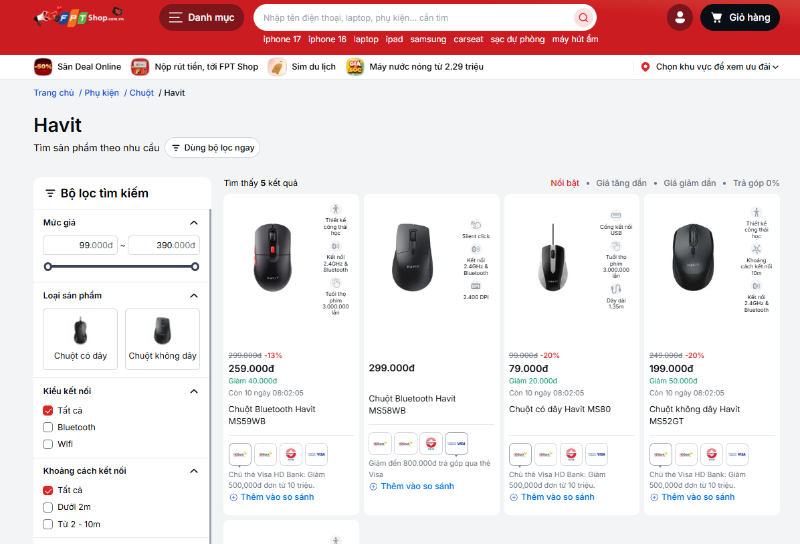Viewport: 800px width, 544px height.
Task: Select the Chuột không dây category image
Action: [x=162, y=331]
